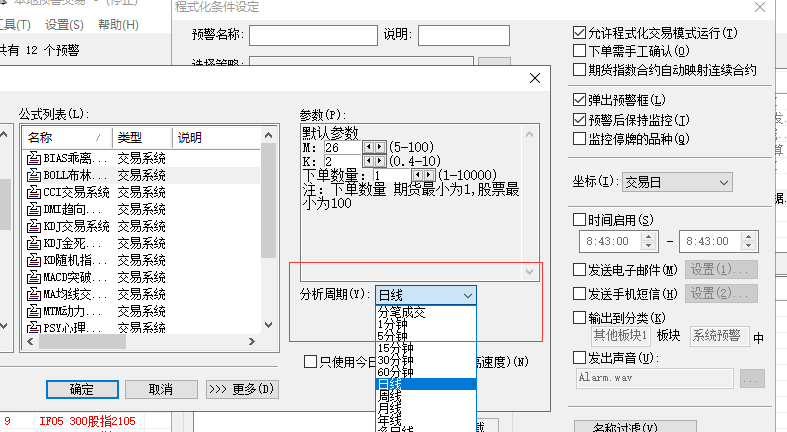This screenshot has width=787, height=432.
Task: Click the 其他板块1 button
Action: tap(621, 336)
